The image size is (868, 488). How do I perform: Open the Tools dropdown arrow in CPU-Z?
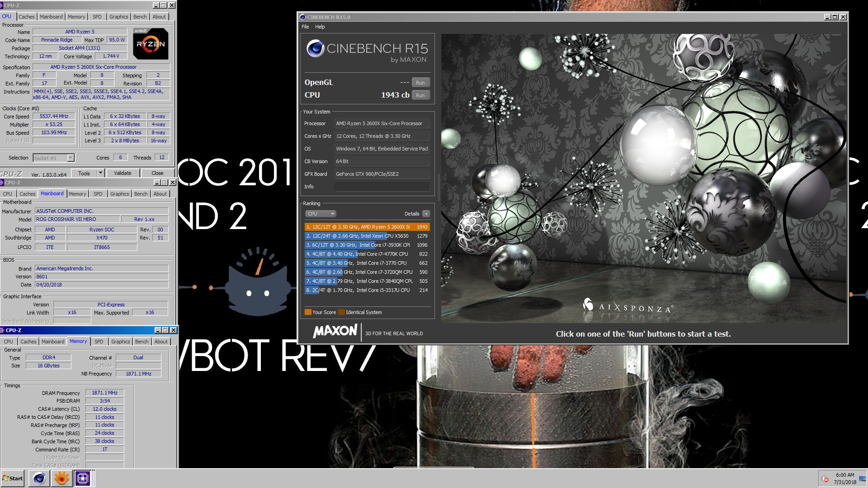pyautogui.click(x=101, y=173)
